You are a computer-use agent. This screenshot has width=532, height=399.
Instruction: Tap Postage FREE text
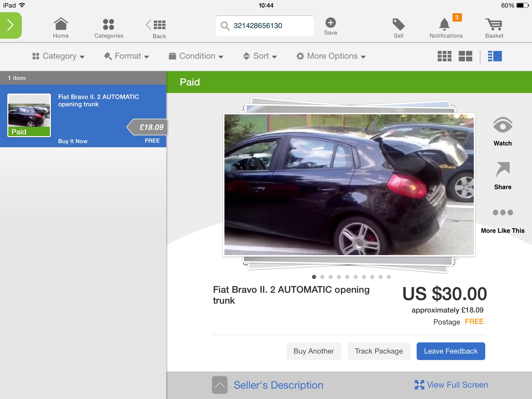[458, 322]
